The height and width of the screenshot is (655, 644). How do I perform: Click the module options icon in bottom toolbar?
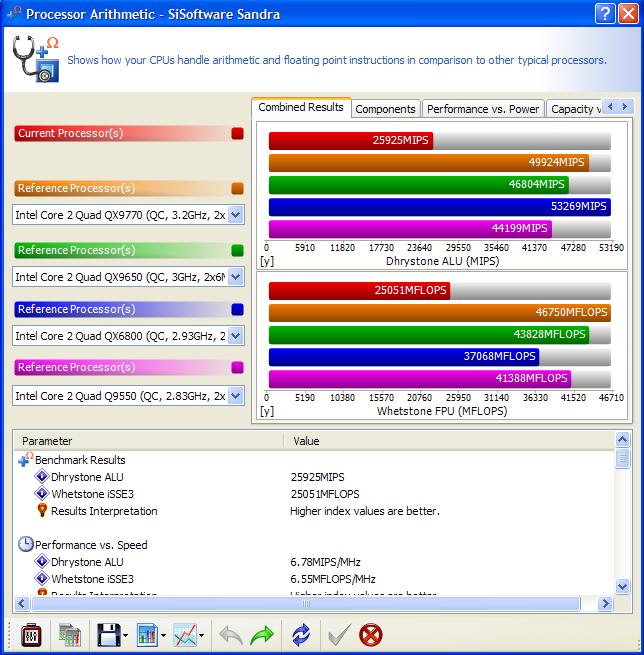pyautogui.click(x=31, y=635)
